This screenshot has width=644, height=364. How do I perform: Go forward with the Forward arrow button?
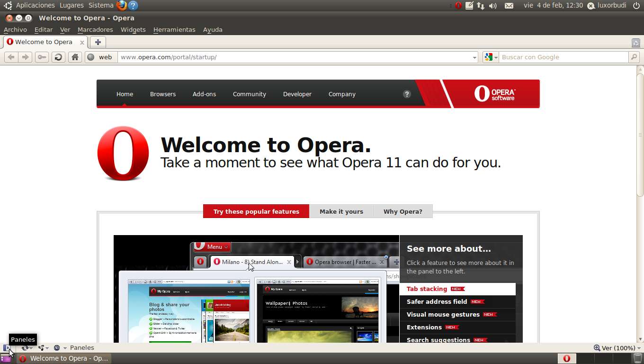[x=26, y=57]
